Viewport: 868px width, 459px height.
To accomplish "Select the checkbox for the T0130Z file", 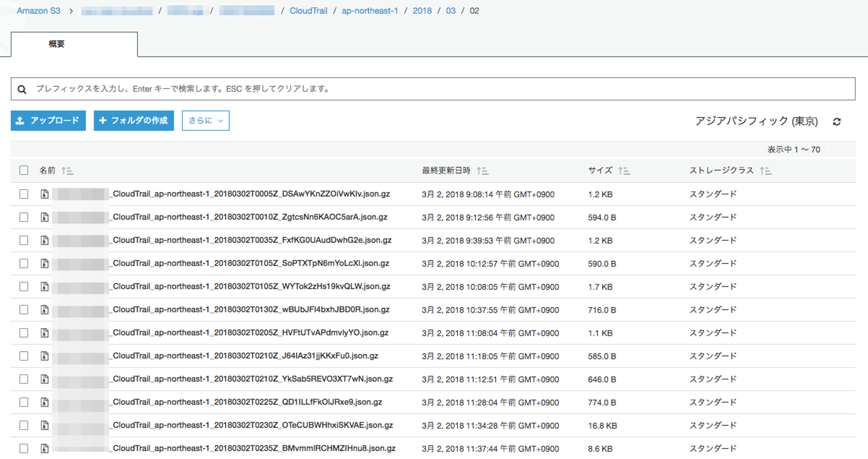I will [24, 309].
